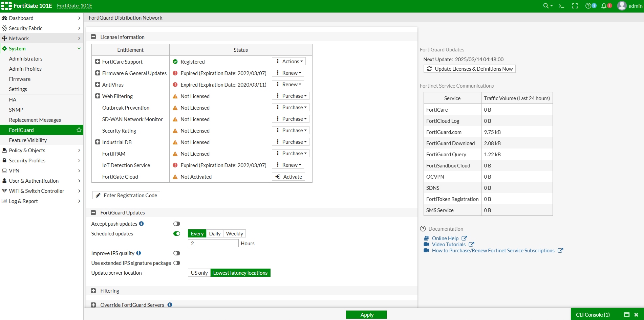Expand the FortiCare Support entitlement row
The image size is (644, 320).
click(98, 62)
